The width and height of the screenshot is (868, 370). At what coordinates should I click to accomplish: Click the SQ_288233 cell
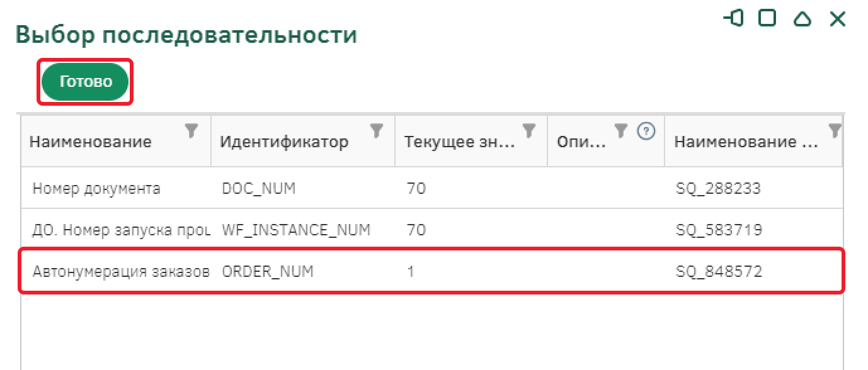pyautogui.click(x=718, y=188)
